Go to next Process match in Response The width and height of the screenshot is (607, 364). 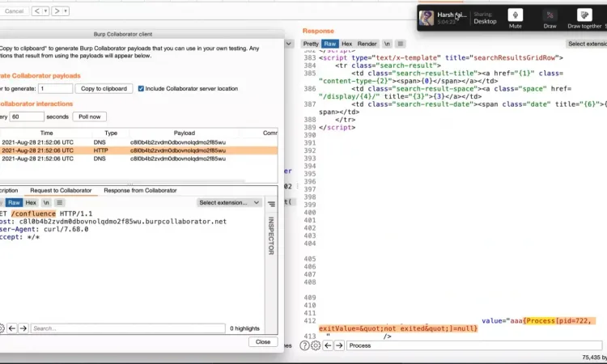tap(339, 345)
